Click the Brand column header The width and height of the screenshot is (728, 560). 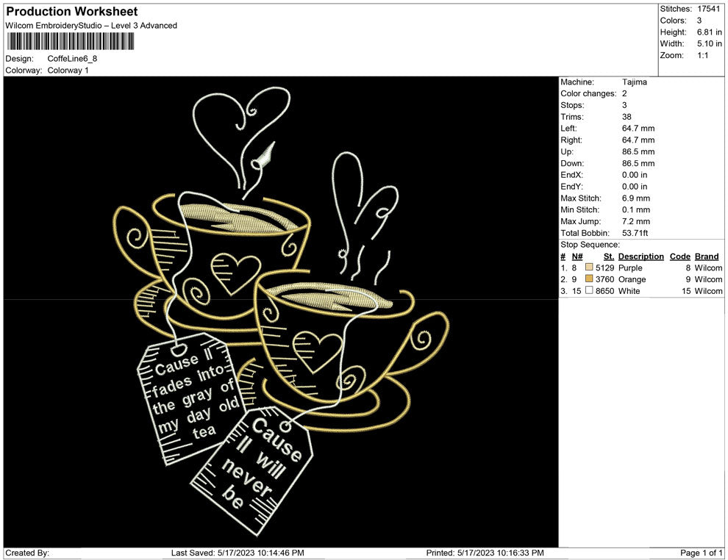tap(706, 256)
